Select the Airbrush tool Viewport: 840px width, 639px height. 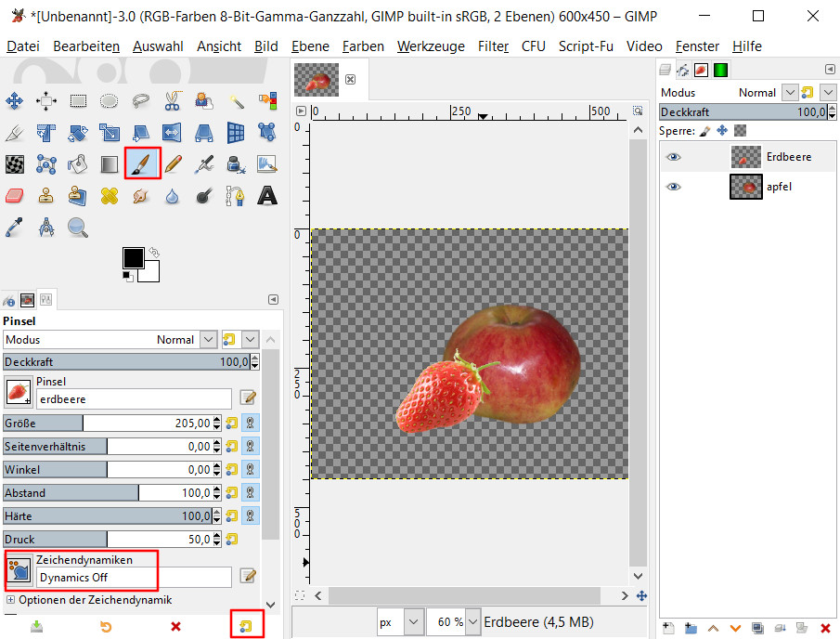(204, 164)
